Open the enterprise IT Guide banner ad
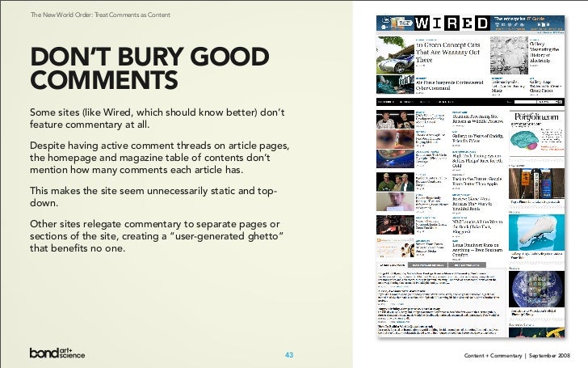This screenshot has height=368, width=588. point(528,23)
